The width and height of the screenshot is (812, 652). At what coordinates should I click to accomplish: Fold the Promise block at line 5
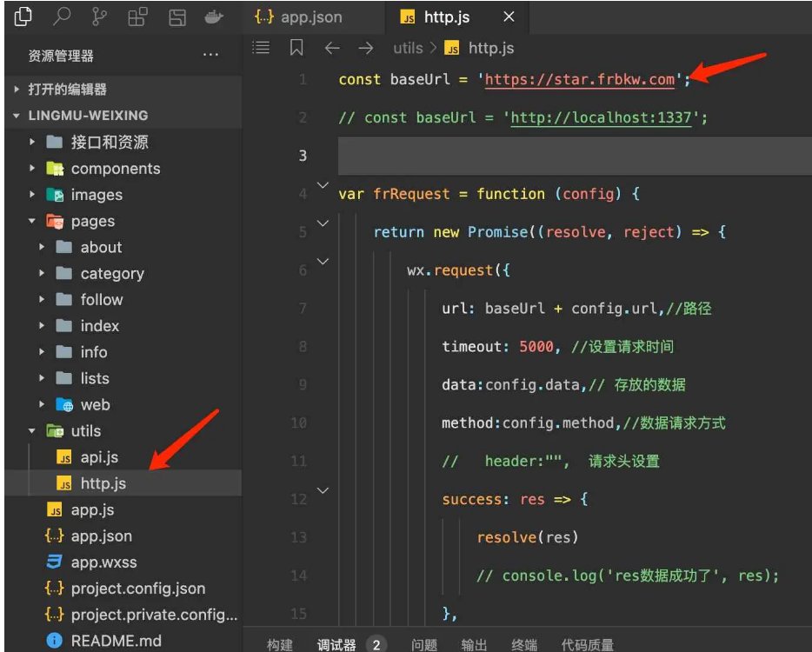point(323,223)
